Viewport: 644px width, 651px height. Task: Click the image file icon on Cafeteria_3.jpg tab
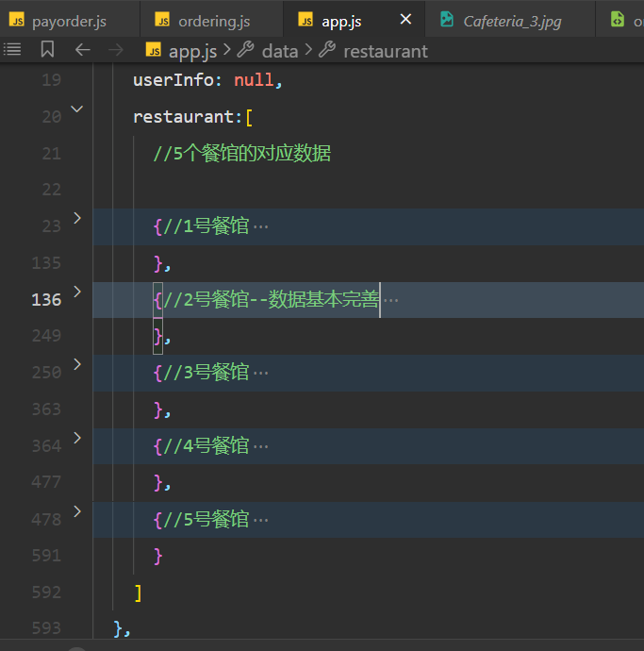(x=447, y=20)
